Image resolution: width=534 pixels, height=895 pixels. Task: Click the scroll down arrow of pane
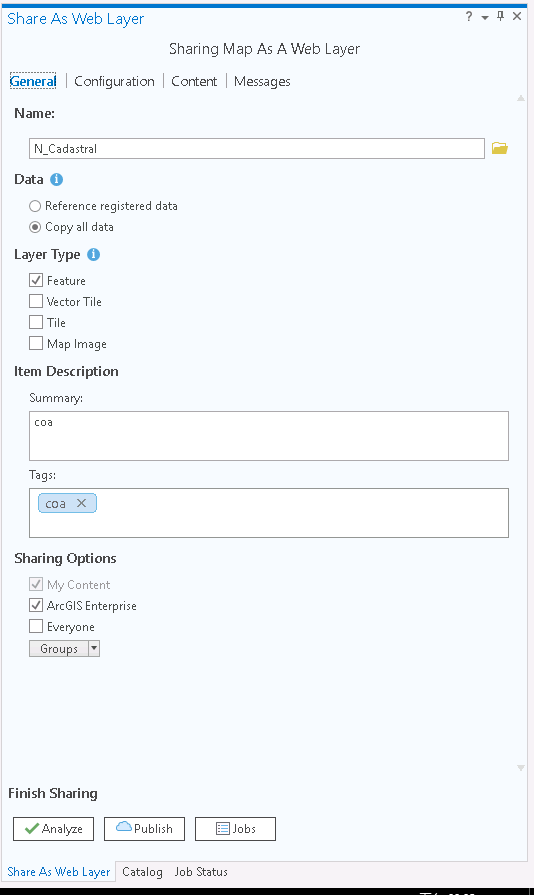click(x=520, y=768)
